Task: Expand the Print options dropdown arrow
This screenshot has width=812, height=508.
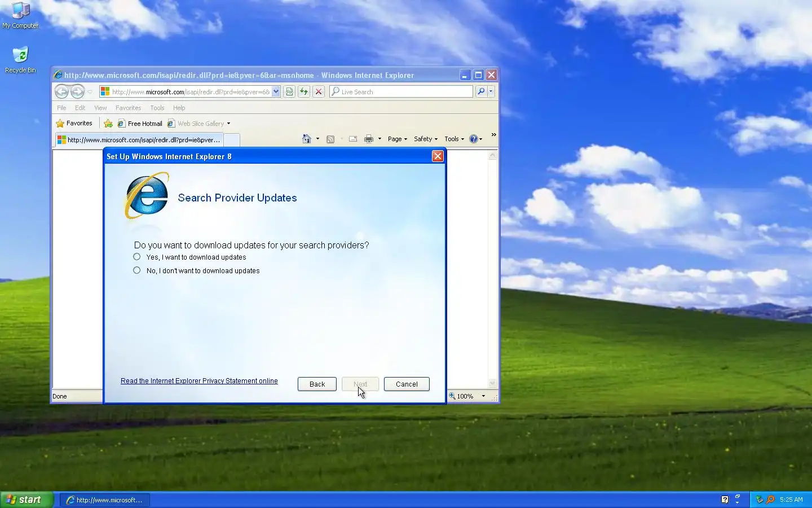Action: [379, 139]
